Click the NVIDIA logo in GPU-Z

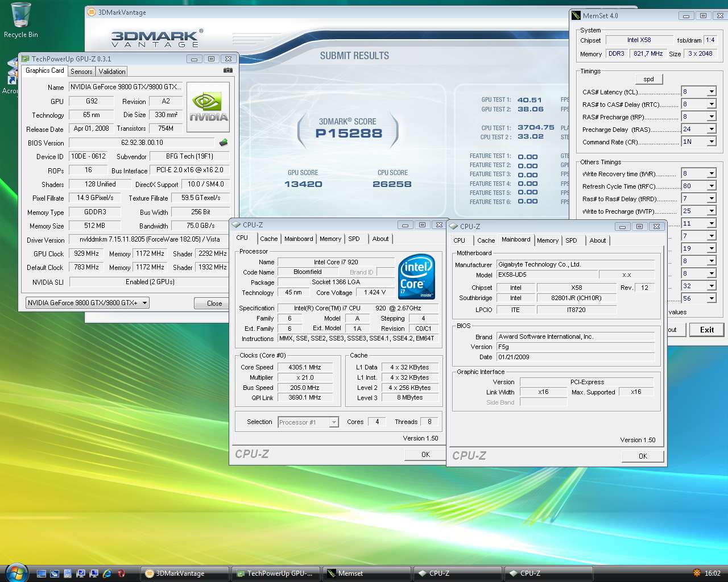click(208, 107)
